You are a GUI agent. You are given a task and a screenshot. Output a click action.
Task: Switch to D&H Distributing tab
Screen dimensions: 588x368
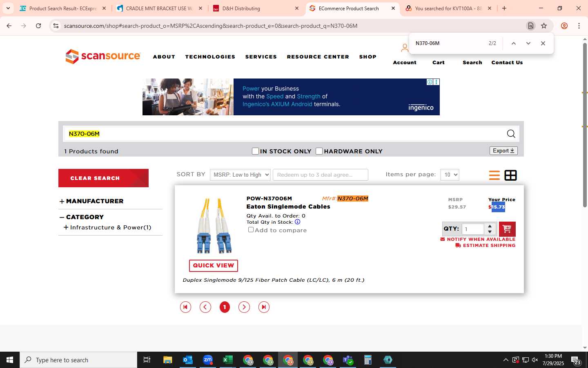(256, 8)
